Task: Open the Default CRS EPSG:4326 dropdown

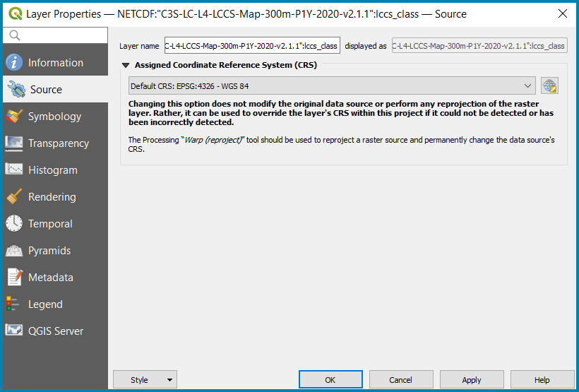Action: click(332, 85)
